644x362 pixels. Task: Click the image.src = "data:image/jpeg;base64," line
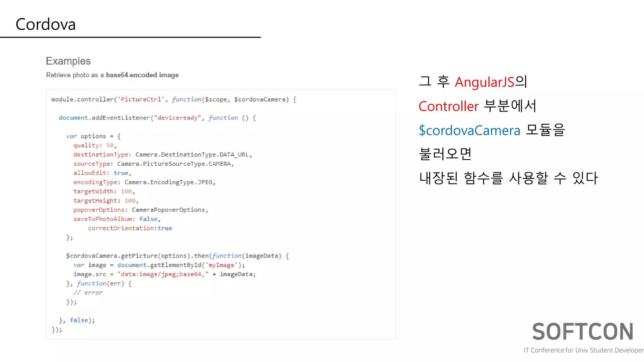tap(164, 274)
